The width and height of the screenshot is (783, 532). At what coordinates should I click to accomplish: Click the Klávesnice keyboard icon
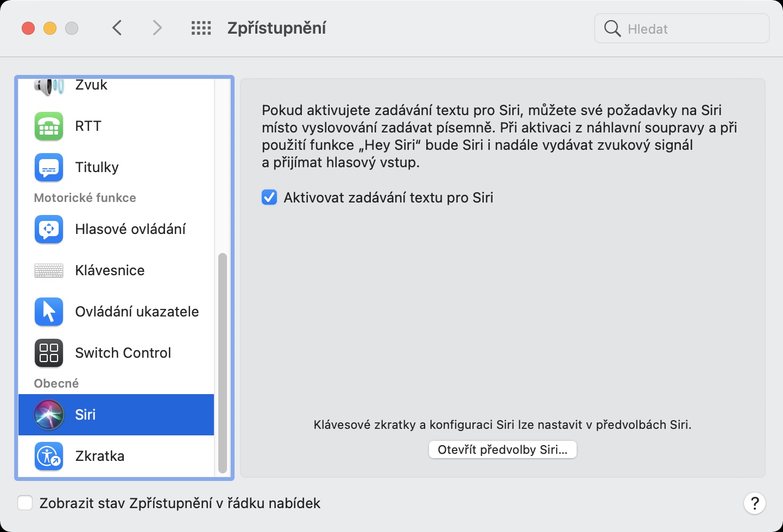49,270
